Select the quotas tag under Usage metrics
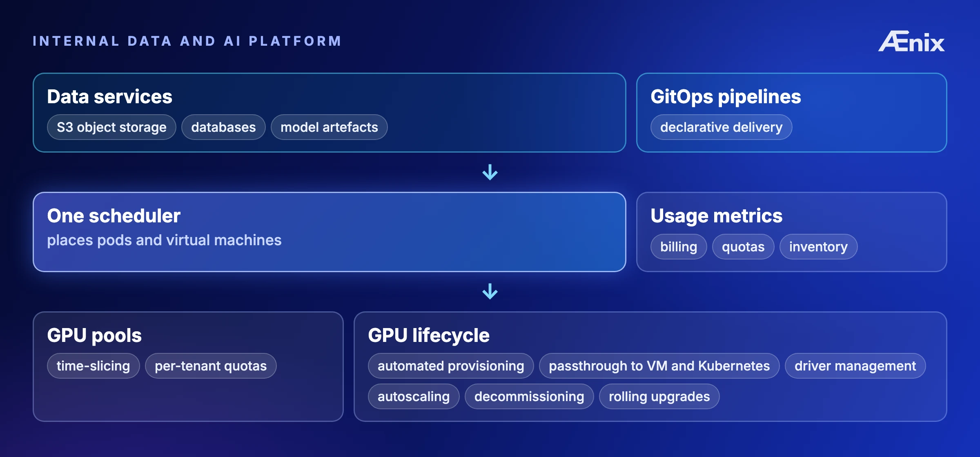The height and width of the screenshot is (457, 980). [743, 247]
